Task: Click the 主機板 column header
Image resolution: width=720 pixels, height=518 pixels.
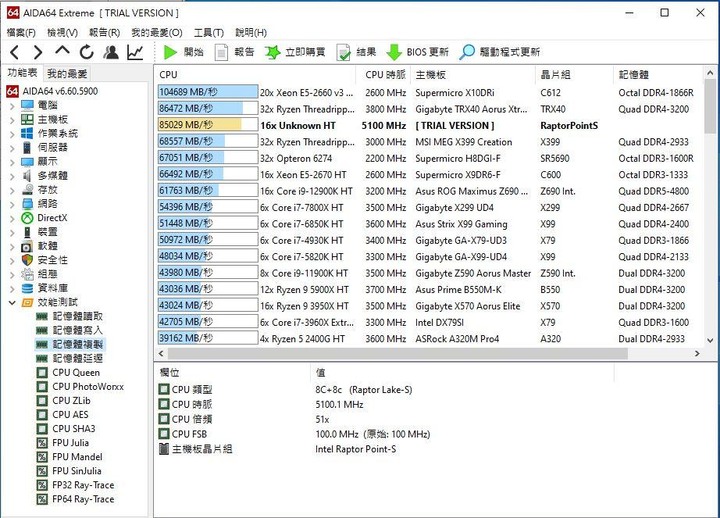Action: [473, 74]
